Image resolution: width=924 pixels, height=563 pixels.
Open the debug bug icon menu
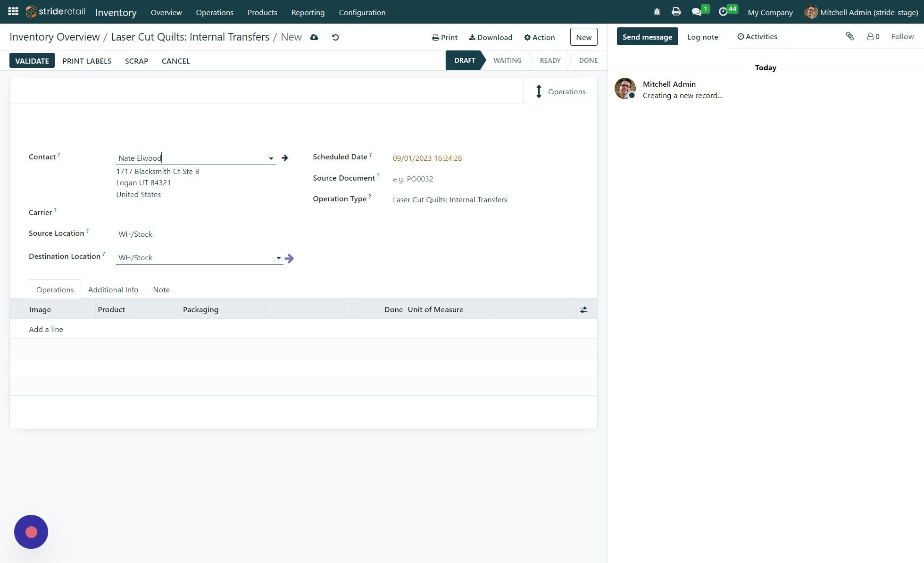pyautogui.click(x=657, y=12)
